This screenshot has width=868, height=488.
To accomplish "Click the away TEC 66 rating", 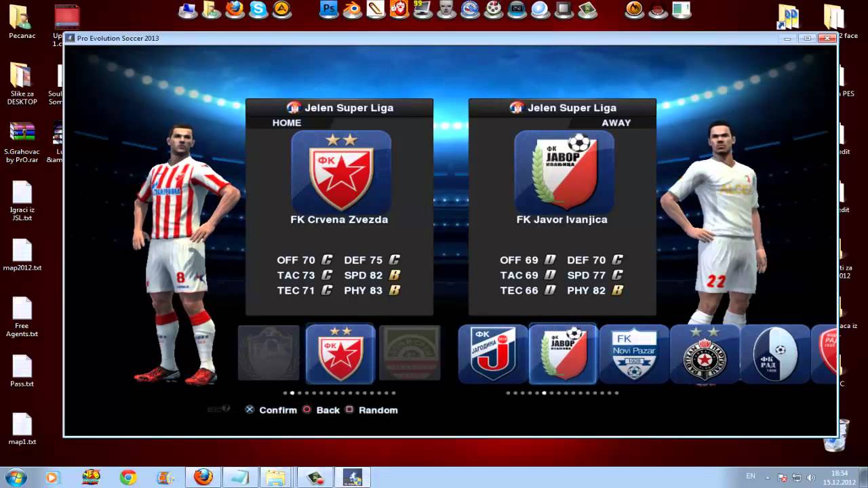I will pyautogui.click(x=528, y=290).
